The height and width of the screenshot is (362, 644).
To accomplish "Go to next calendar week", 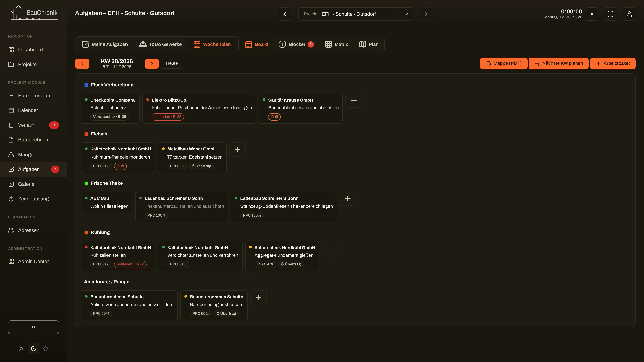I will pos(152,64).
